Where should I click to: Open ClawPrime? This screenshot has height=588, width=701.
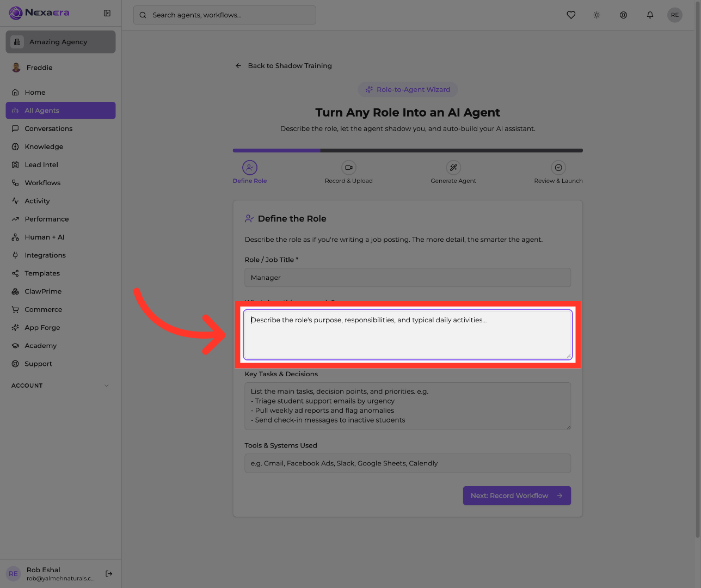click(x=60, y=291)
